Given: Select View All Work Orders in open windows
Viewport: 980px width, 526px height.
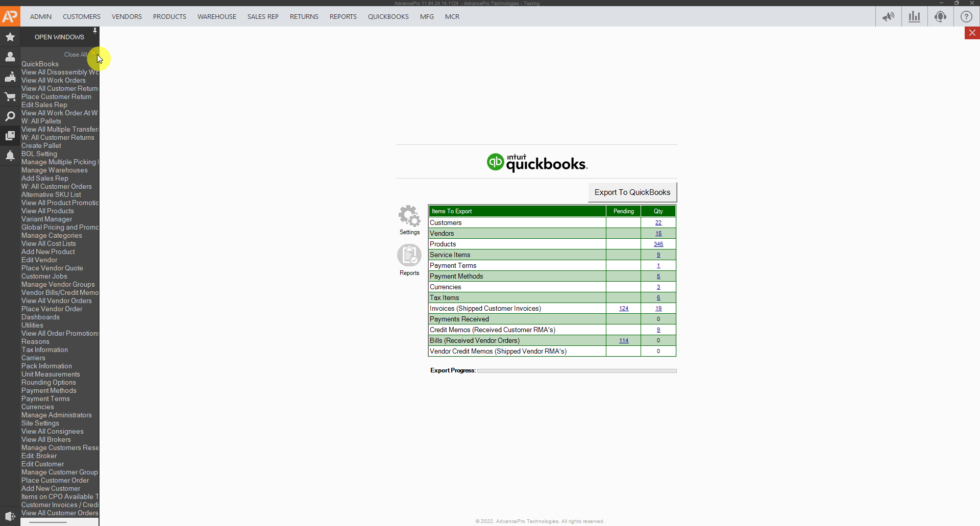Looking at the screenshot, I should pos(53,80).
